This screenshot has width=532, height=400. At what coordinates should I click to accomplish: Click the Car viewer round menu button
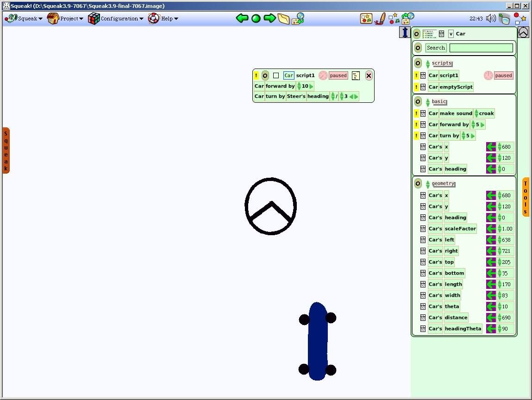click(417, 34)
